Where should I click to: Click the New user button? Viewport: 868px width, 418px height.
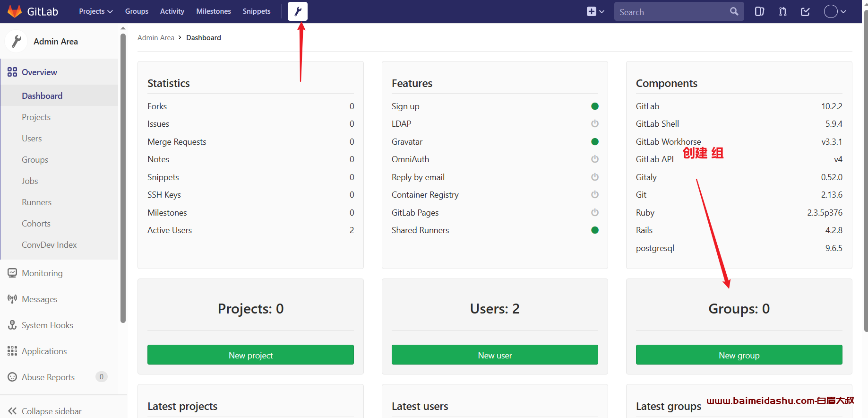[x=495, y=355]
